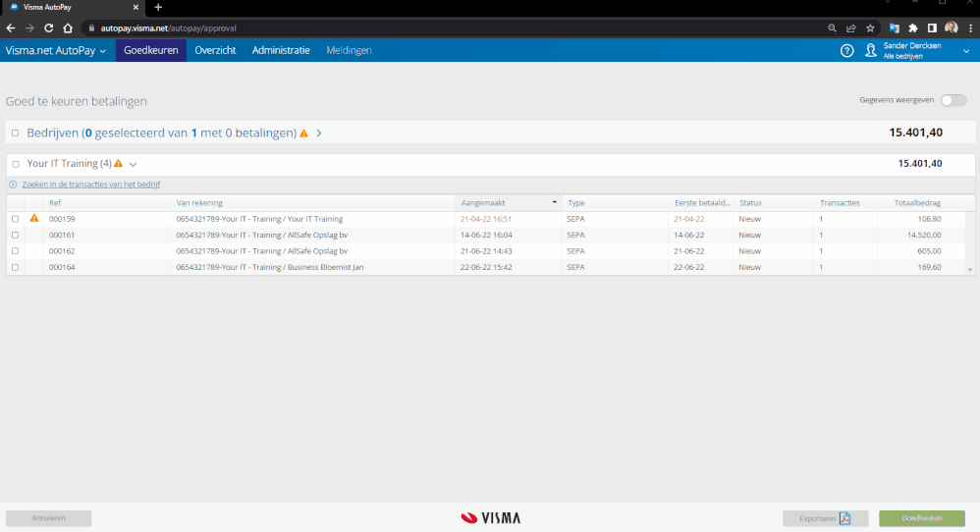Viewport: 980px width, 532px height.
Task: Sort by Totaalbedrag column header
Action: (917, 203)
